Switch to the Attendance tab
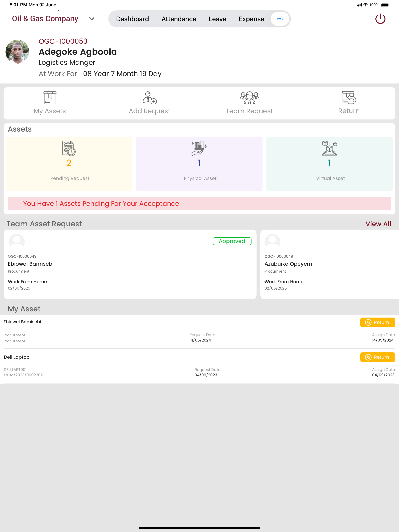 [179, 19]
